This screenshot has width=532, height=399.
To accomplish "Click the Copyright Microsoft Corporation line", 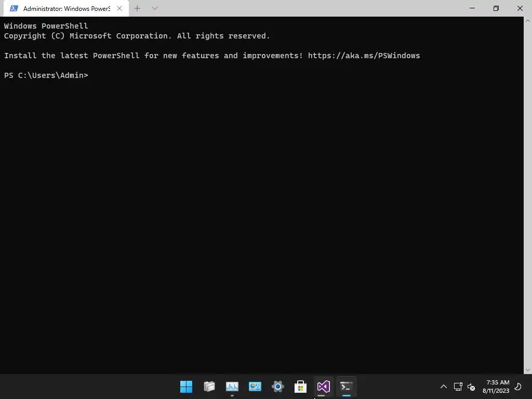I will coord(137,36).
